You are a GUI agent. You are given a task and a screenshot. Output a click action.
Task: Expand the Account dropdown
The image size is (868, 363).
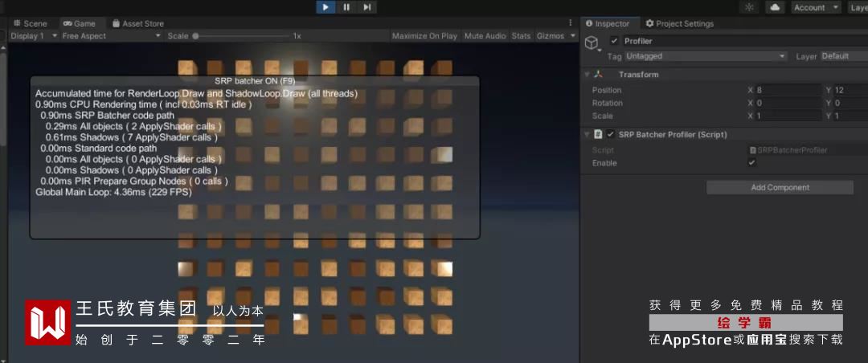(815, 7)
